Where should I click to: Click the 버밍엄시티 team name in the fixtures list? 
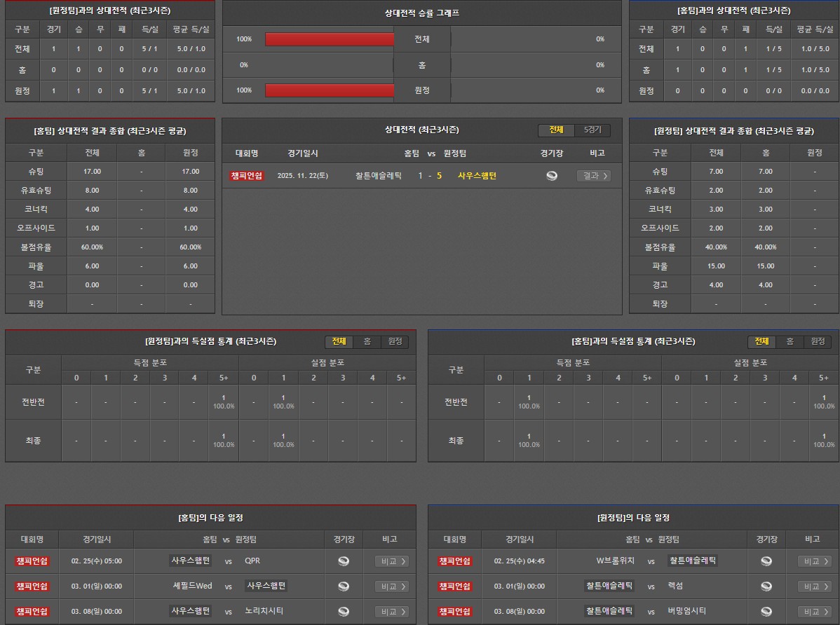pyautogui.click(x=686, y=611)
